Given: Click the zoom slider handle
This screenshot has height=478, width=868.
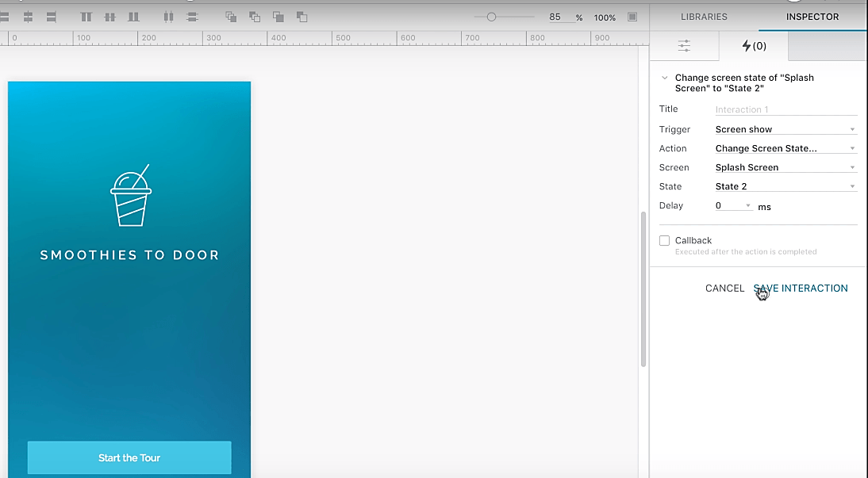Looking at the screenshot, I should 491,17.
